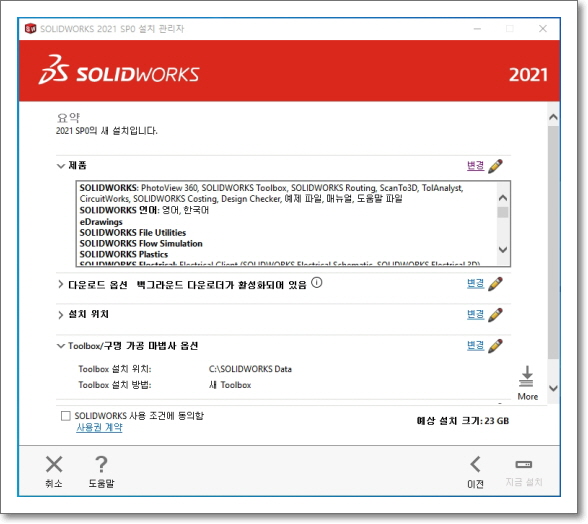The image size is (588, 524).
Task: Select SOLIDWORKS File Utilities entry
Action: (133, 233)
